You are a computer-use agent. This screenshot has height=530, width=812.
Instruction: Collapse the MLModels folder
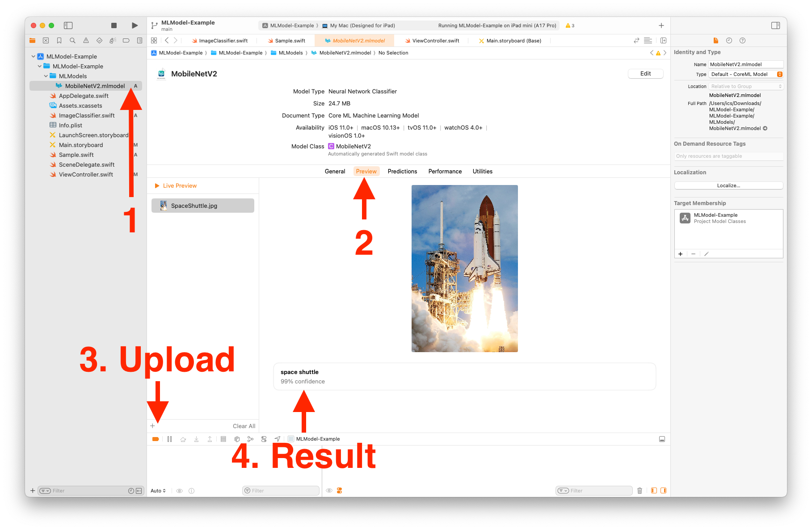(x=46, y=76)
